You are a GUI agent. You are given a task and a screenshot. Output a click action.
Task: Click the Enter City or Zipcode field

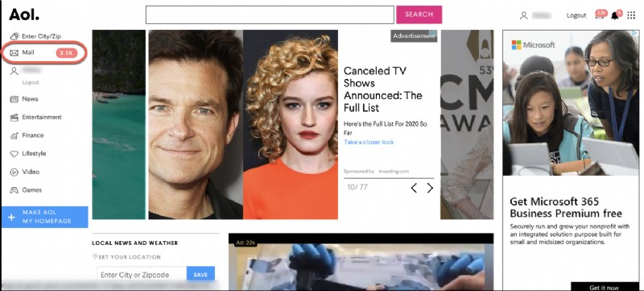[142, 275]
